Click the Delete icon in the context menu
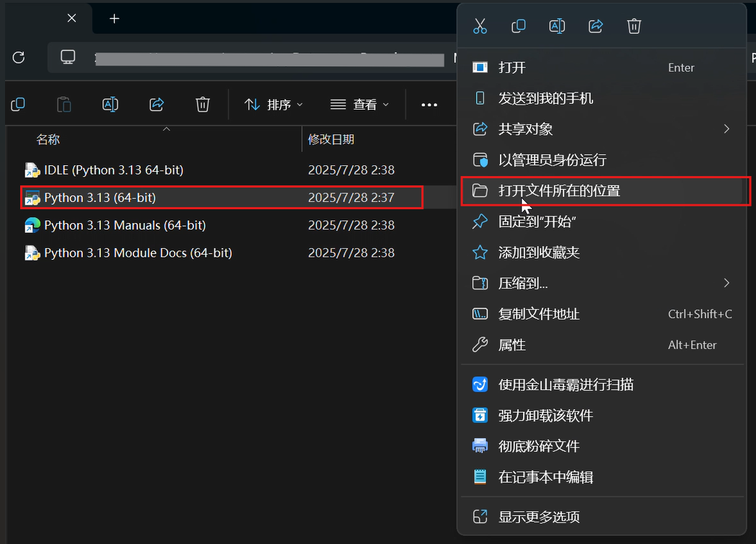The height and width of the screenshot is (544, 756). 633,26
